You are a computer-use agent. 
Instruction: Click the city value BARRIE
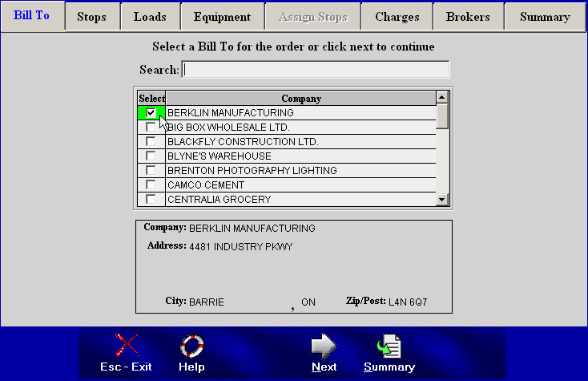[x=206, y=302]
